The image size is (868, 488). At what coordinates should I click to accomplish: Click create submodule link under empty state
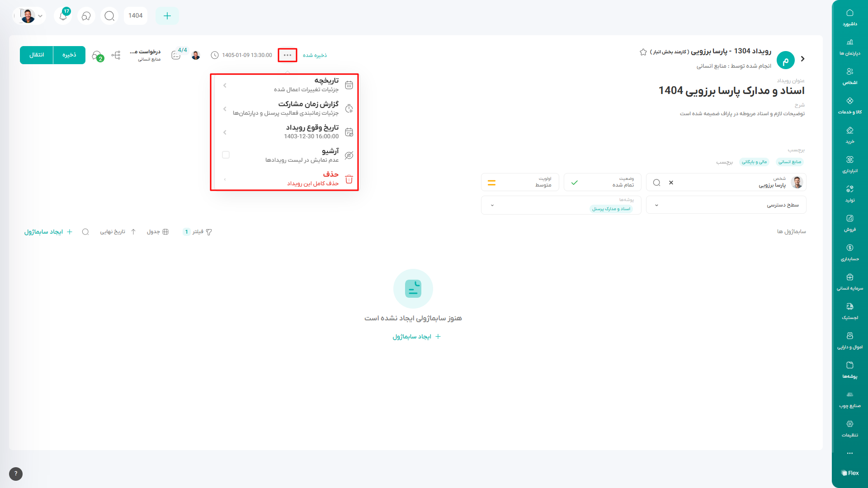(x=416, y=337)
